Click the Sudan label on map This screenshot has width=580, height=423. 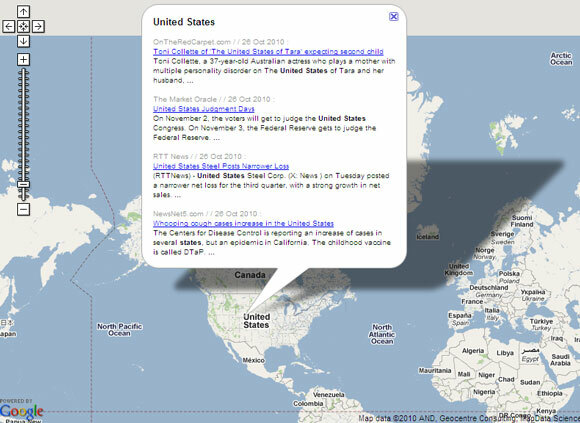tap(530, 382)
